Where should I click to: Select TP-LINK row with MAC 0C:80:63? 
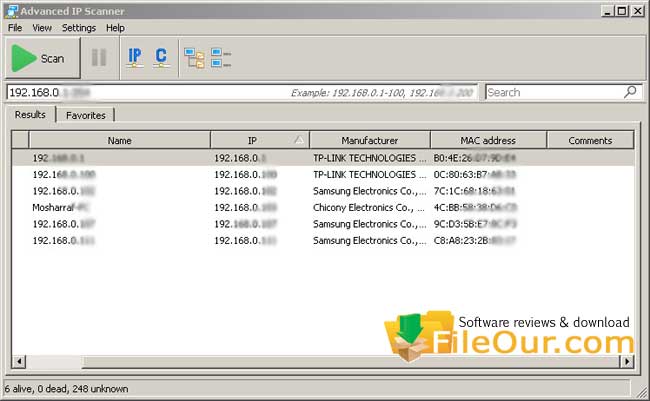(x=323, y=175)
